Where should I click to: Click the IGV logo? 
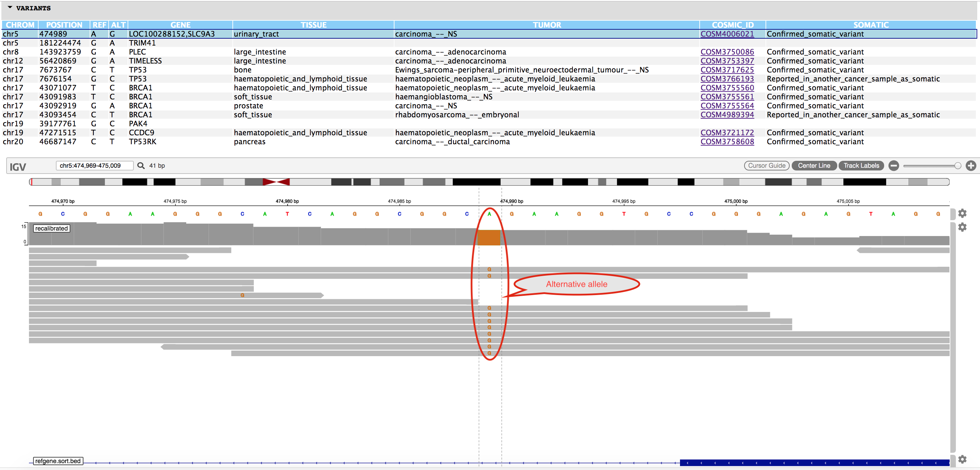point(18,167)
